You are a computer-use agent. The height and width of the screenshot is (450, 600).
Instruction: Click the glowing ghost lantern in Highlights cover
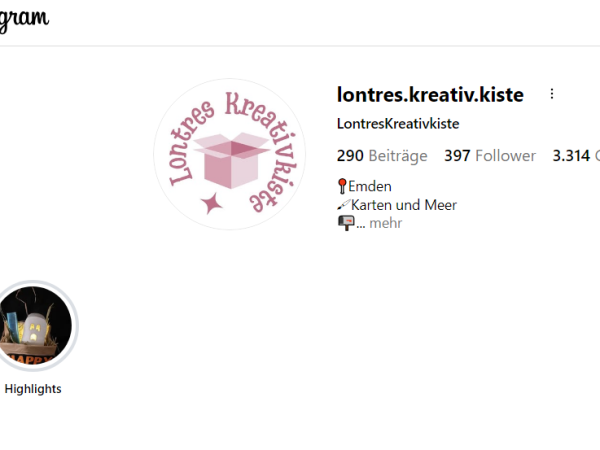click(34, 328)
